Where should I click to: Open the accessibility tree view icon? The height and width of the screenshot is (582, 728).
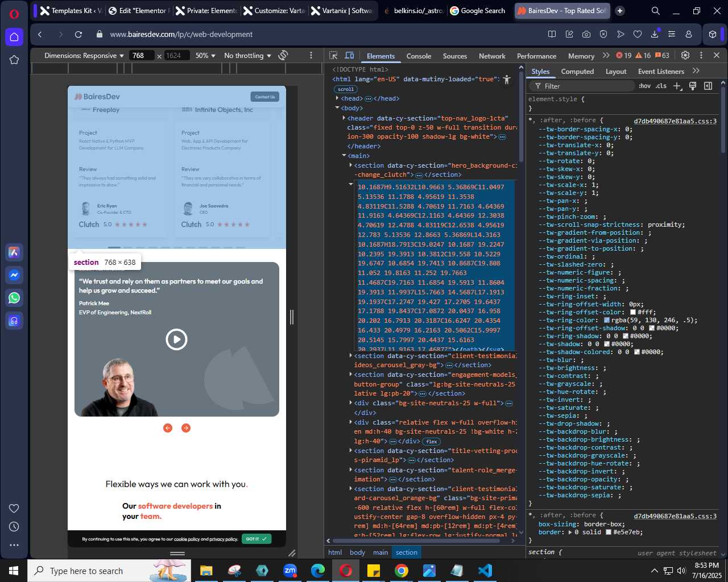point(507,80)
